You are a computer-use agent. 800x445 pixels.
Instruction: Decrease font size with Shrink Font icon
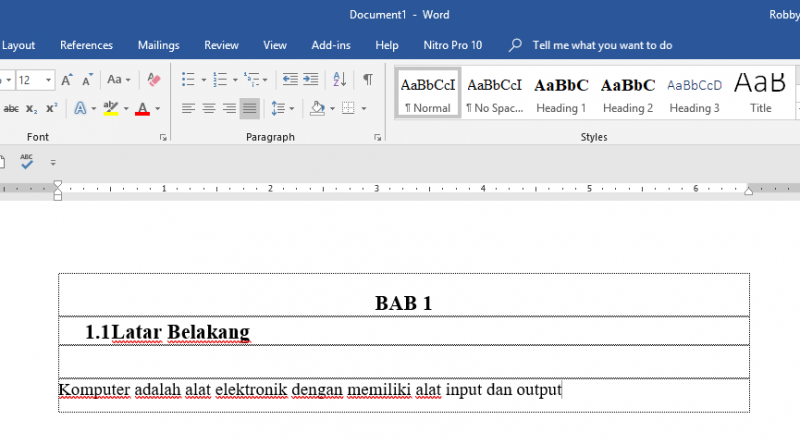(87, 80)
